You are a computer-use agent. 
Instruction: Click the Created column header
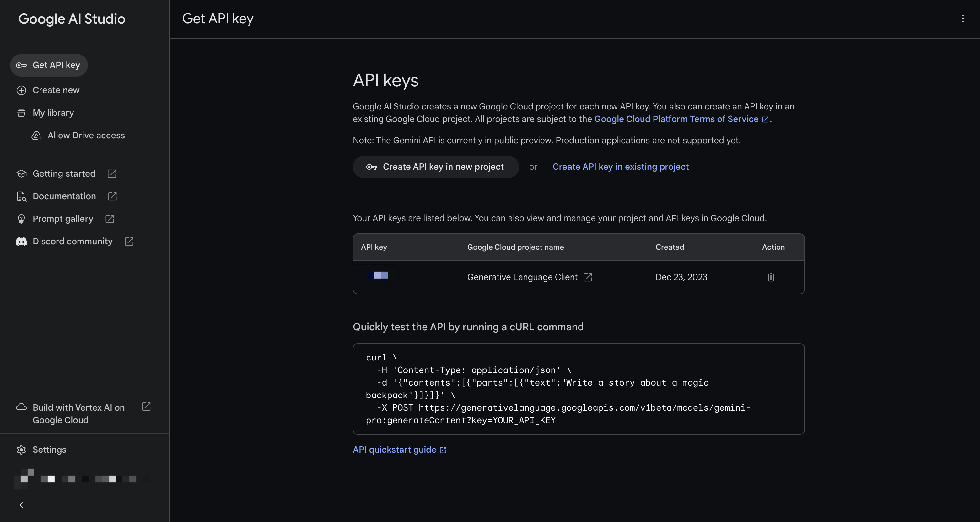[x=669, y=247]
